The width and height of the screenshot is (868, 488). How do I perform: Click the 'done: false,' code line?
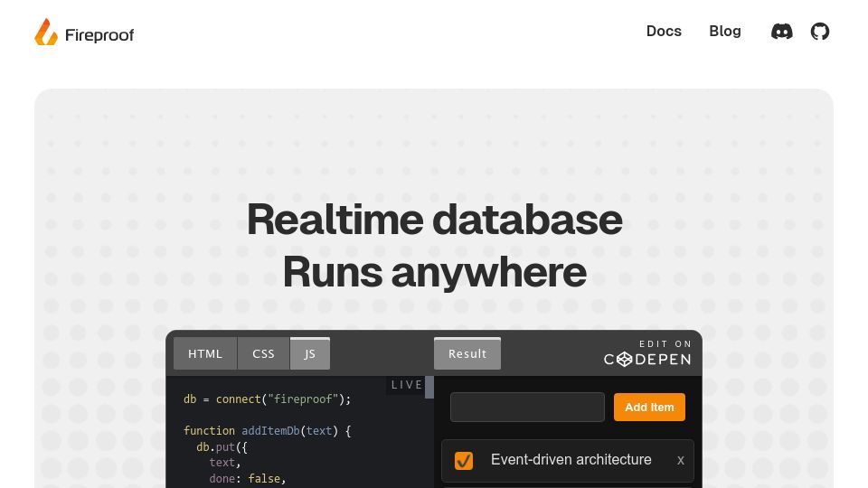pos(248,479)
